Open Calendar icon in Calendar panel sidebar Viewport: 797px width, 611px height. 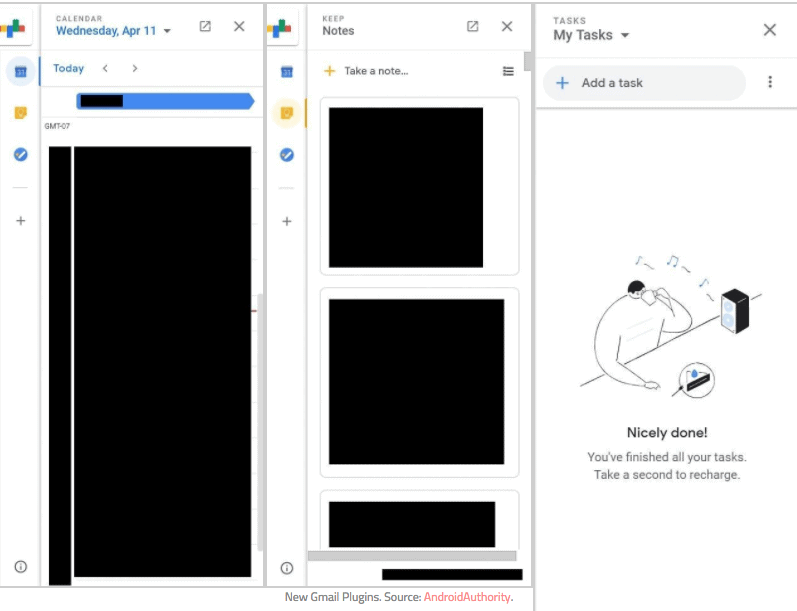[x=20, y=72]
